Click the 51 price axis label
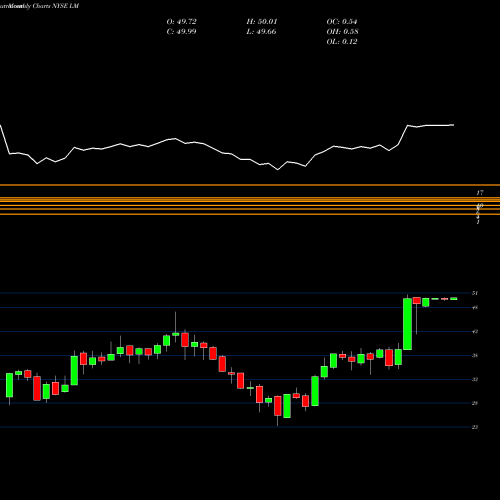 [x=475, y=293]
